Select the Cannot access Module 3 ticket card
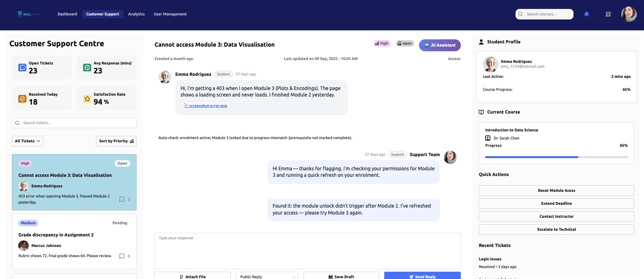 [74, 182]
